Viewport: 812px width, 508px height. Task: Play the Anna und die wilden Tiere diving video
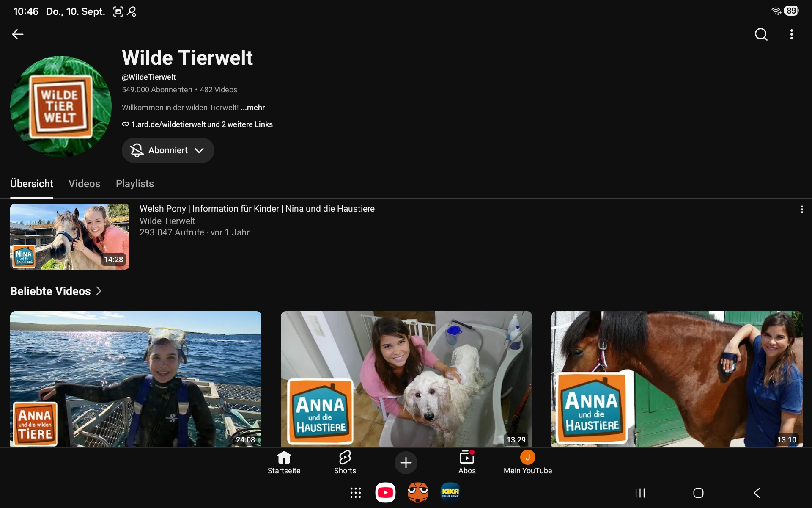[136, 379]
